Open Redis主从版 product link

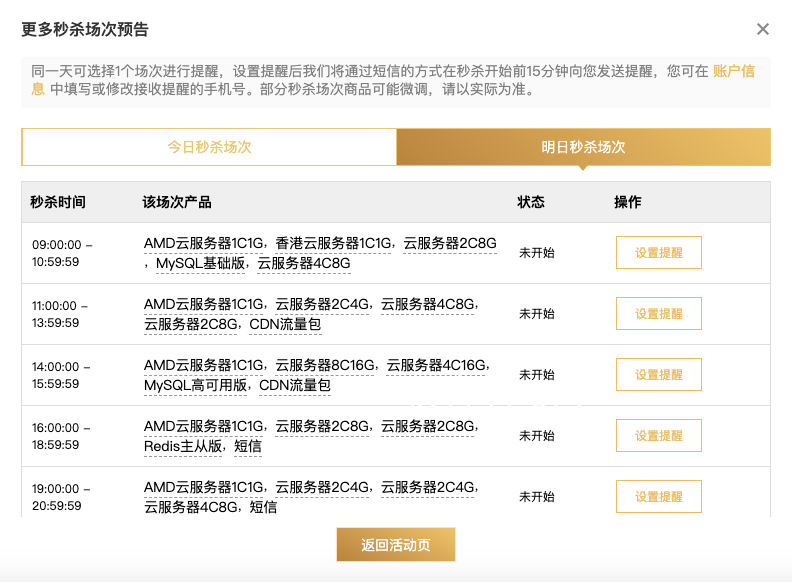click(x=183, y=447)
